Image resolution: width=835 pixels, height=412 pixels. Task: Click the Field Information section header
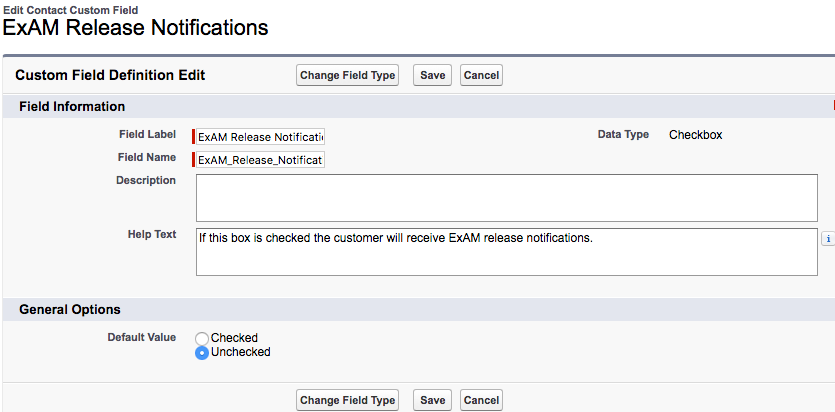coord(72,106)
